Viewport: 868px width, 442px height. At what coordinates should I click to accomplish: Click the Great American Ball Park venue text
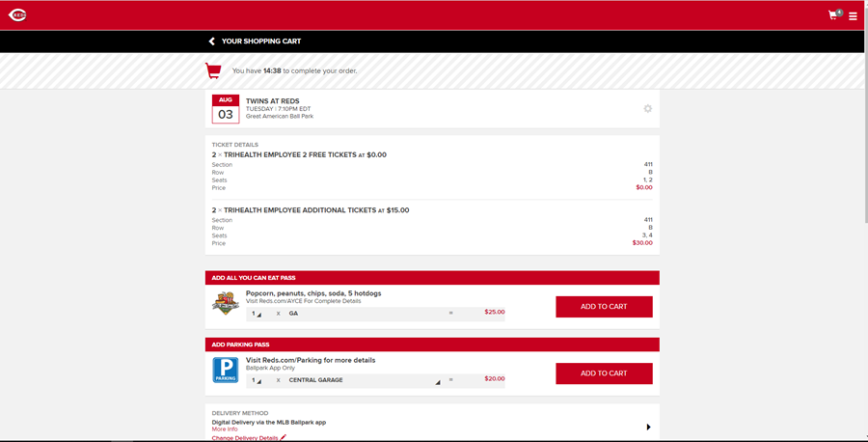tap(280, 117)
